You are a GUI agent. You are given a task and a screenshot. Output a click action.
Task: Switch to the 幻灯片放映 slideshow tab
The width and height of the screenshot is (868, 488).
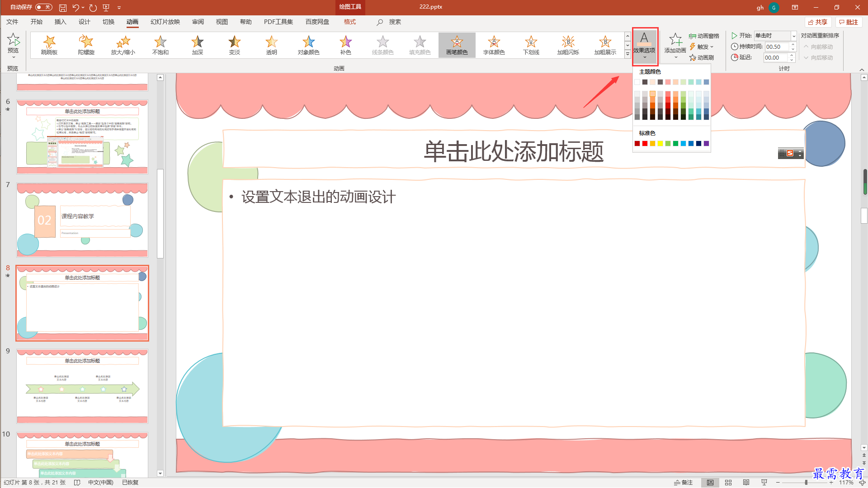point(165,22)
